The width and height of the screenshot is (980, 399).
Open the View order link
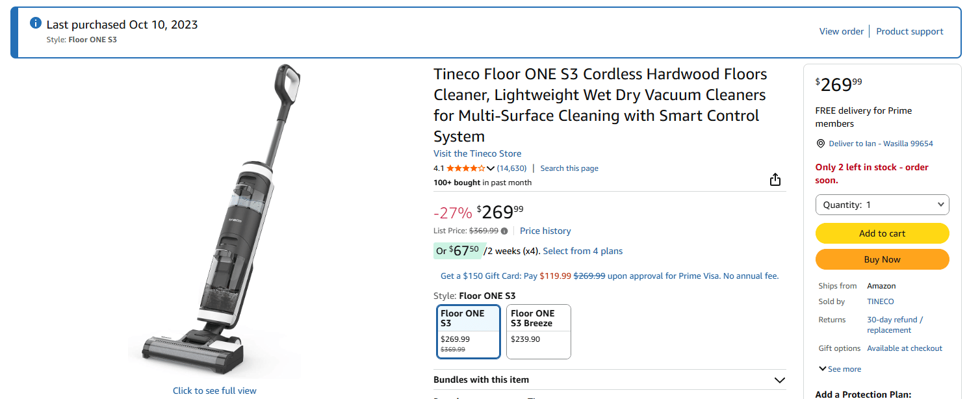click(x=841, y=31)
